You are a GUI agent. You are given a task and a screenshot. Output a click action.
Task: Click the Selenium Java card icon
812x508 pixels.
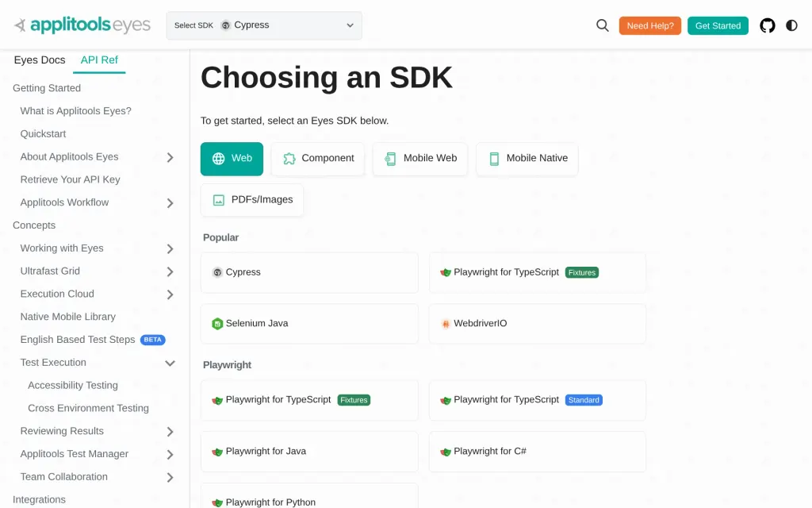pos(217,324)
